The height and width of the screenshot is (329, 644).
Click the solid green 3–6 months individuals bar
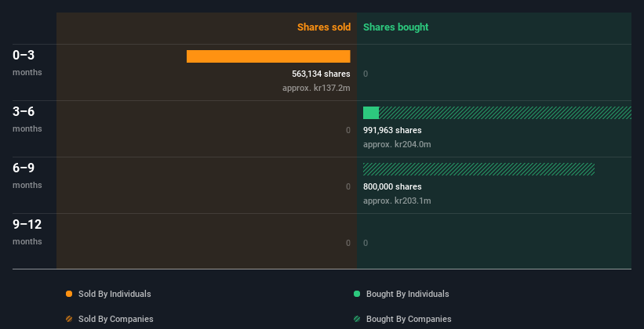[x=371, y=113]
